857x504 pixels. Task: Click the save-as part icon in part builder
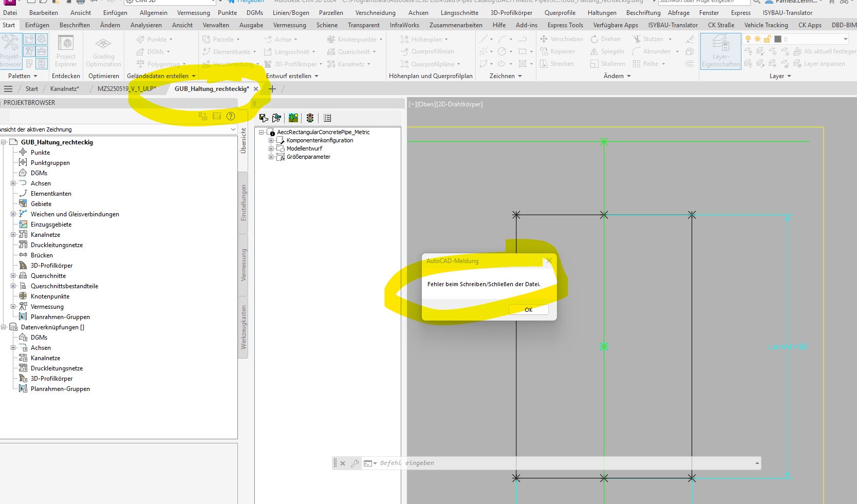277,118
